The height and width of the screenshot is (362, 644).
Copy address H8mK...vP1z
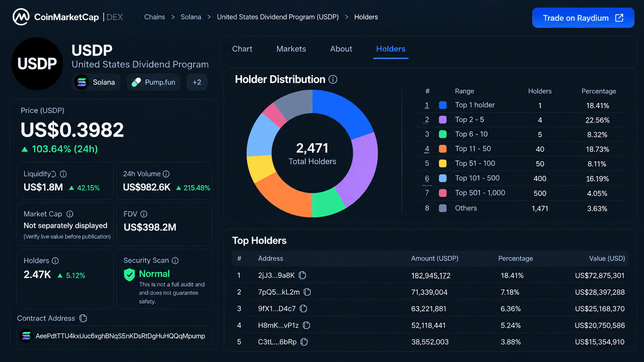pyautogui.click(x=307, y=325)
